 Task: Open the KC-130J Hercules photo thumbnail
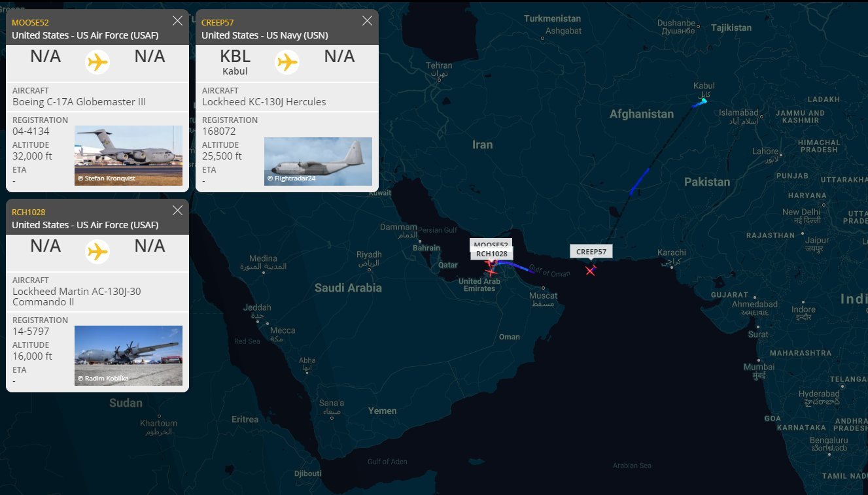point(318,161)
